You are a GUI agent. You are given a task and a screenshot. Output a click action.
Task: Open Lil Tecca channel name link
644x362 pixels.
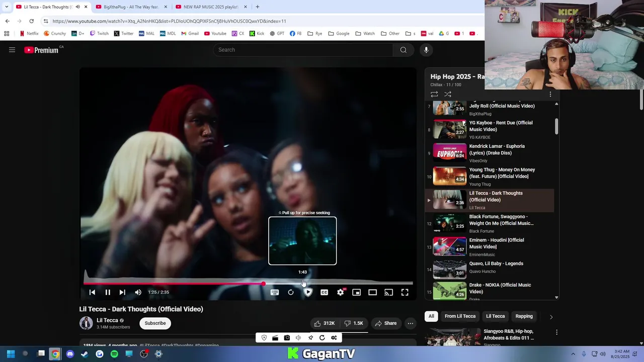point(107,320)
